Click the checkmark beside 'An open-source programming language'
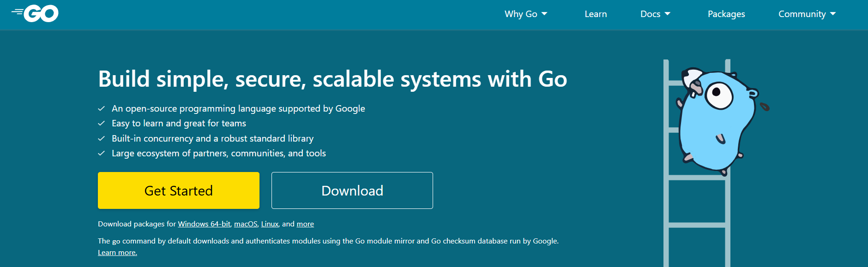The height and width of the screenshot is (267, 868). pos(102,109)
